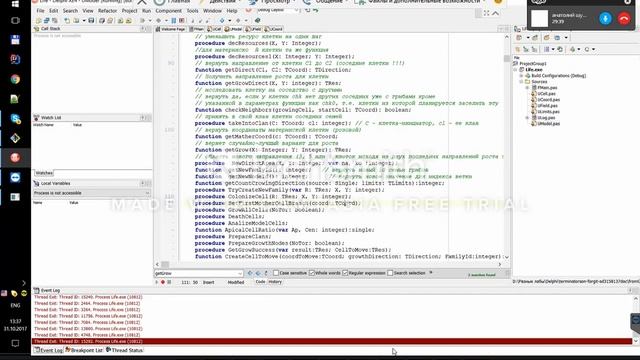
Task: Open the Project menu
Action: pos(129,11)
